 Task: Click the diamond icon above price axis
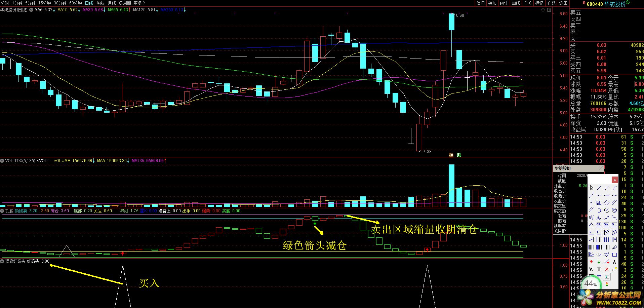coord(543,10)
